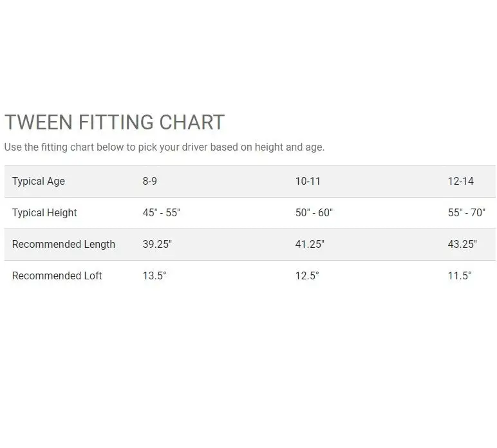Pick the 39.25" recommended length value
Viewport: 497px width, 448px height.
point(157,244)
